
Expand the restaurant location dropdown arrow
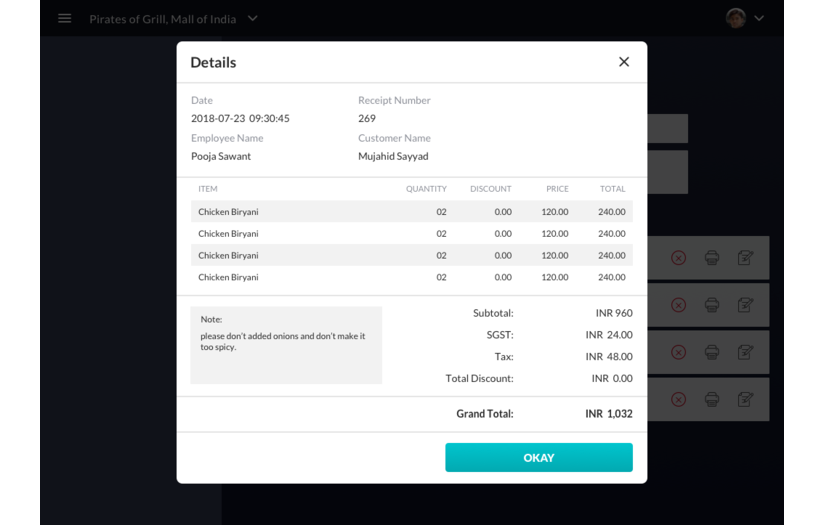click(253, 18)
